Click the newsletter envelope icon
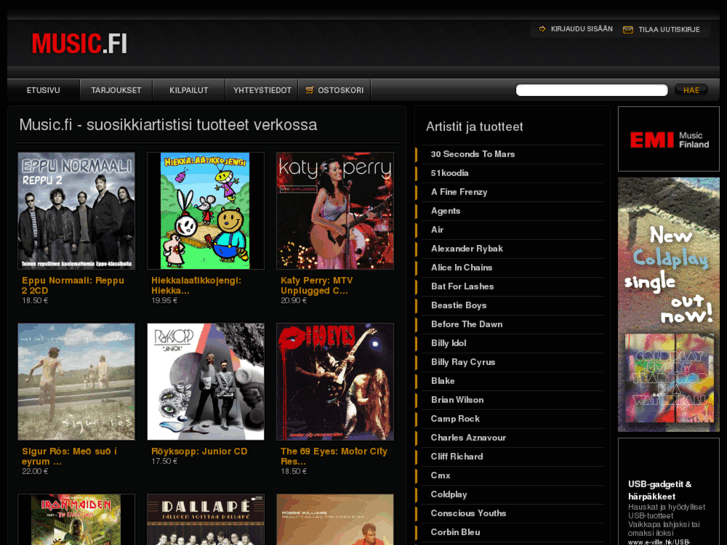Screen dimensions: 727x545 628,30
